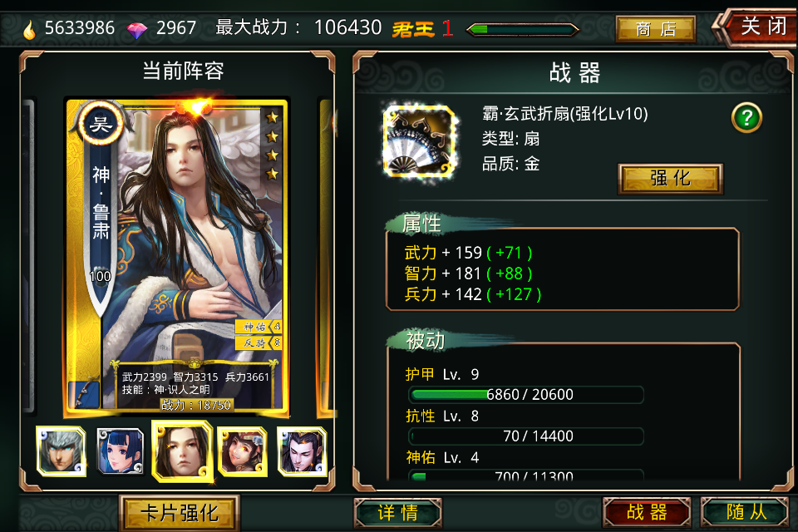Click 关闭 to close the panel
This screenshot has height=532, width=798.
point(759,27)
